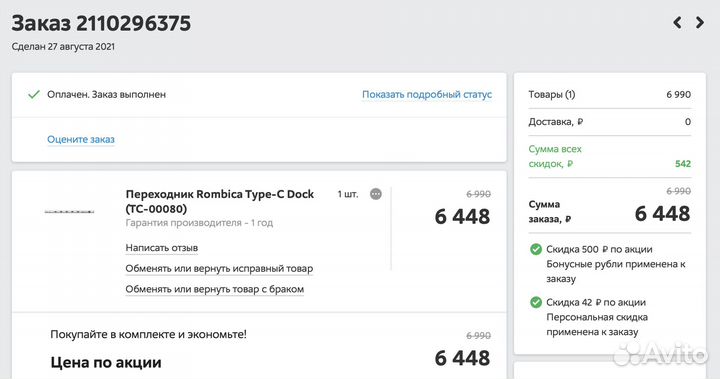The width and height of the screenshot is (720, 379).
Task: Click the Цена по акции heading
Action: [x=106, y=362]
